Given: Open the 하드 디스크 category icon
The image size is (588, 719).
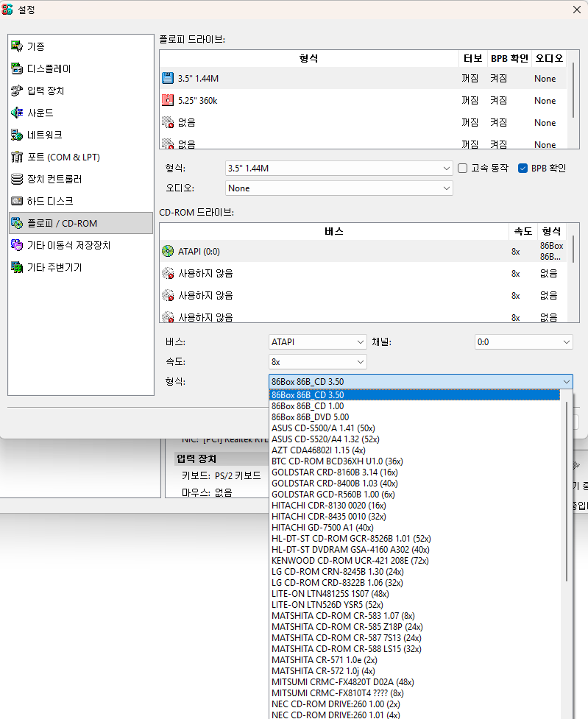Looking at the screenshot, I should 17,201.
